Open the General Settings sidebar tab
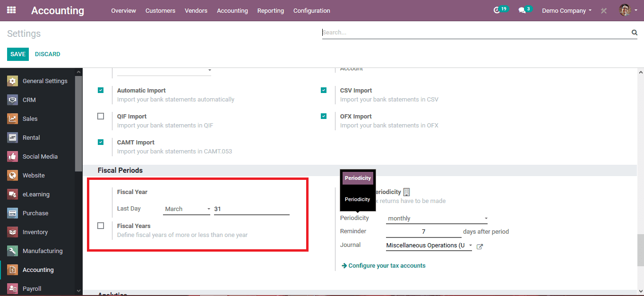644x296 pixels. 37,81
